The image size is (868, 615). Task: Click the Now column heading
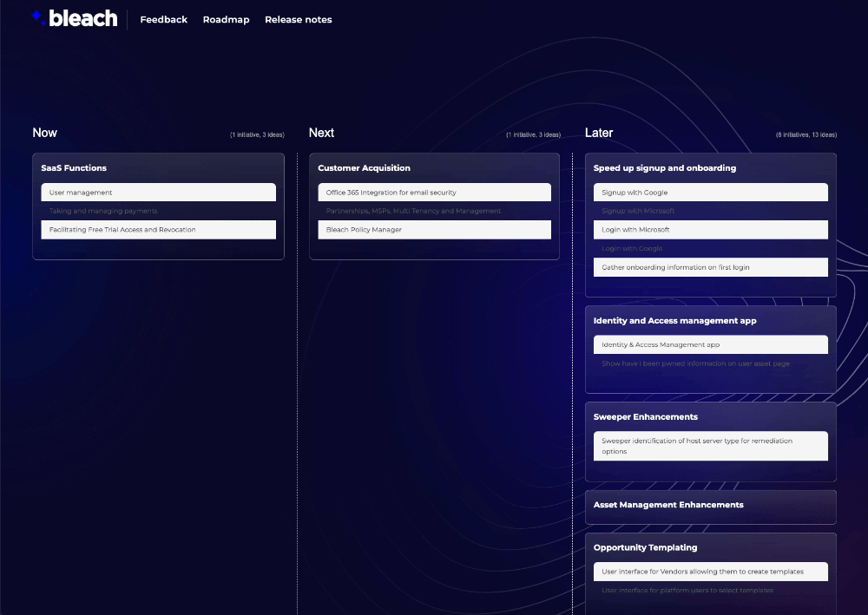[44, 133]
